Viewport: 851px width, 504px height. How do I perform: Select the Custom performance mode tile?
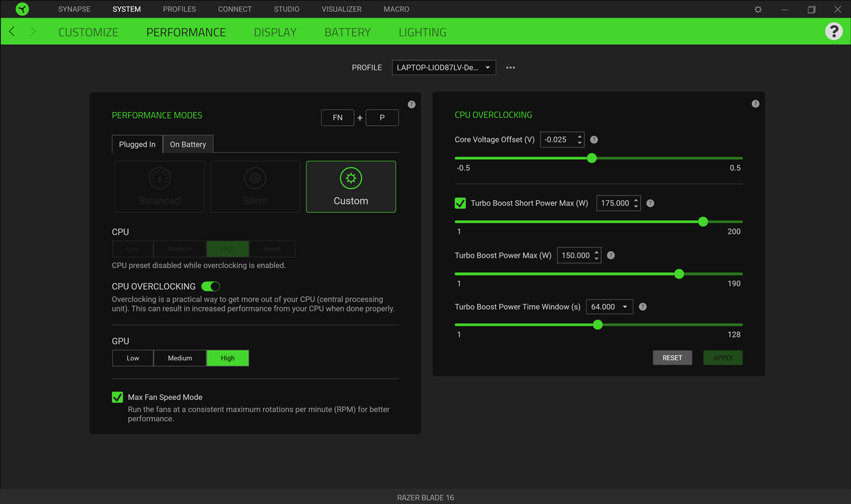pos(351,187)
